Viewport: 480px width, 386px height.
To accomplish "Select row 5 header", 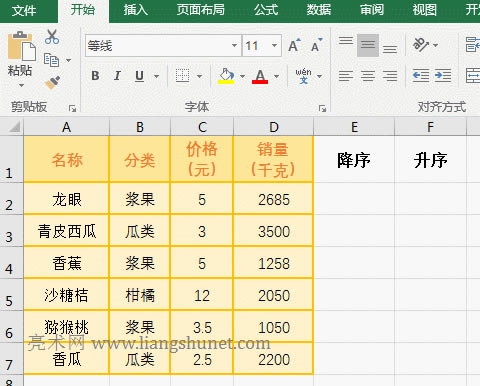I will coord(12,295).
